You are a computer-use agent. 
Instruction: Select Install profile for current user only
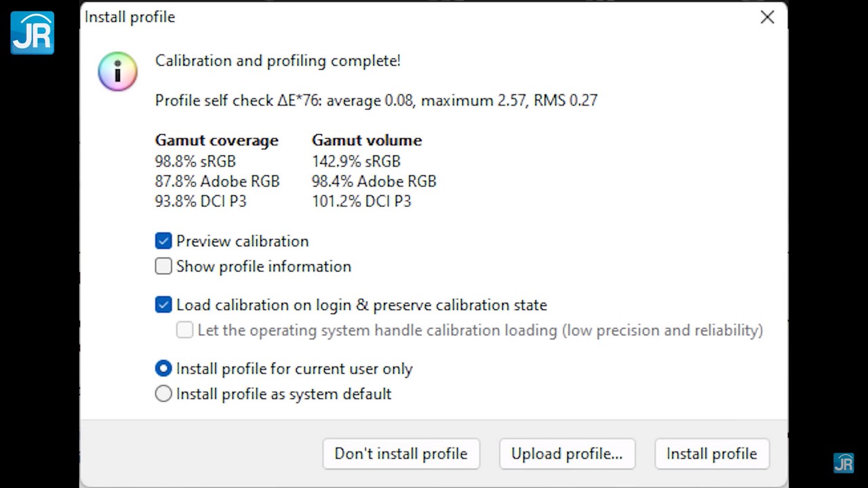[x=163, y=369]
